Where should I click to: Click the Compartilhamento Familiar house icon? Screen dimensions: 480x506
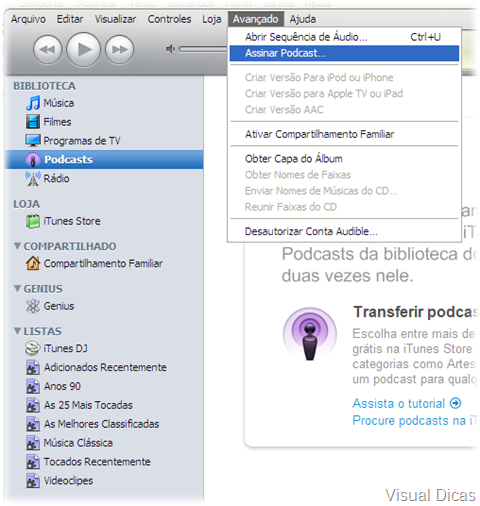click(33, 263)
